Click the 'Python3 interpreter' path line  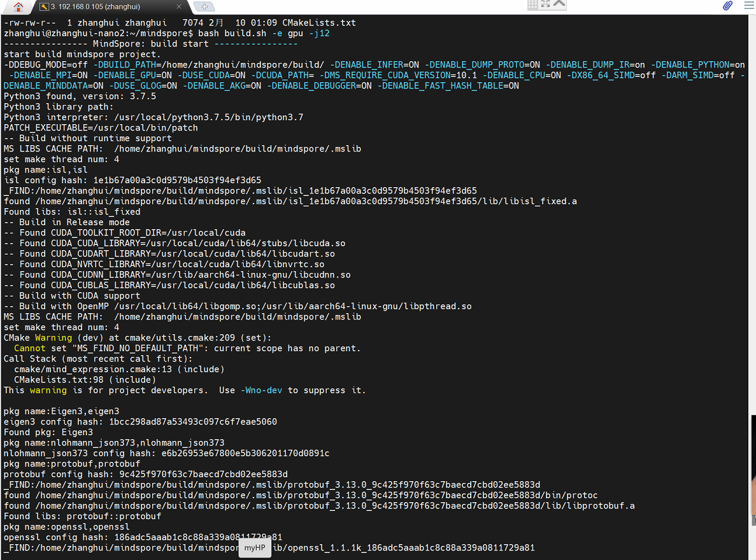153,117
